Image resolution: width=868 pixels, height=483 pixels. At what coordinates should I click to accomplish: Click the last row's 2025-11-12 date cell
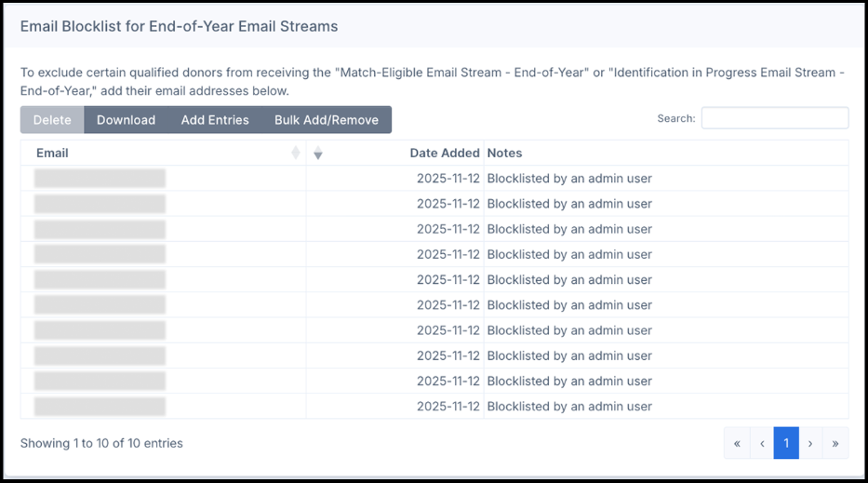click(447, 407)
